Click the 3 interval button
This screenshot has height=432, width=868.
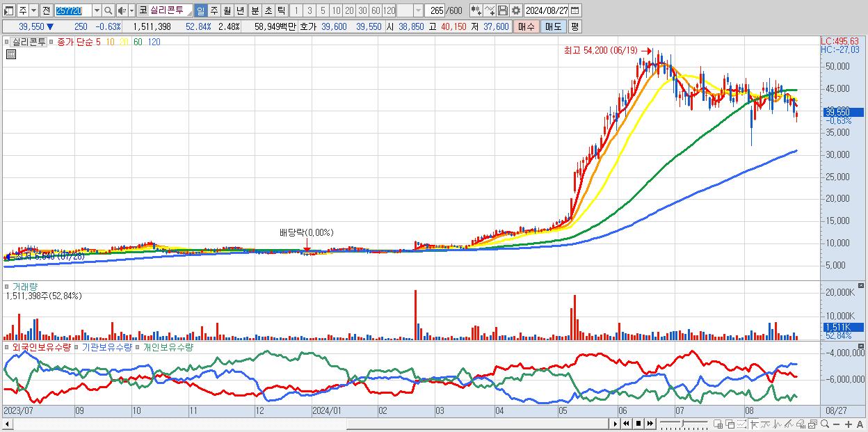click(310, 10)
